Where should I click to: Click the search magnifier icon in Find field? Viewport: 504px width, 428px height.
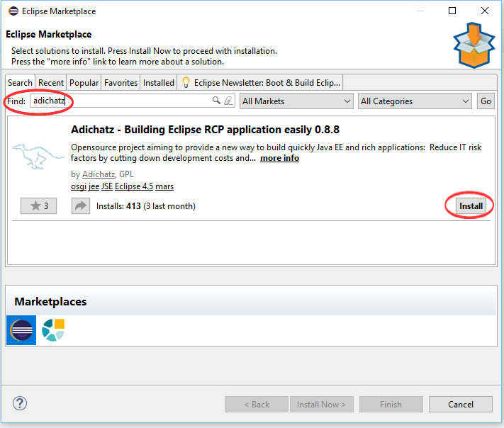pos(217,101)
